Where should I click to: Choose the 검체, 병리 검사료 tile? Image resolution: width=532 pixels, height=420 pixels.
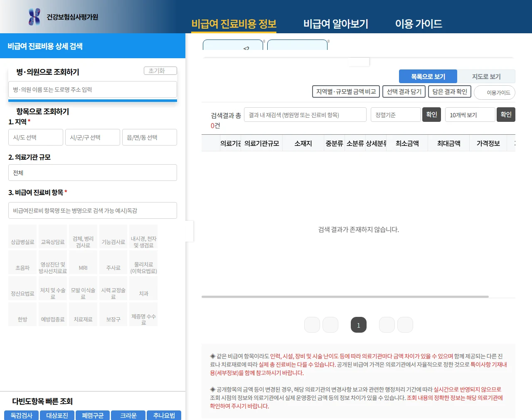(83, 237)
